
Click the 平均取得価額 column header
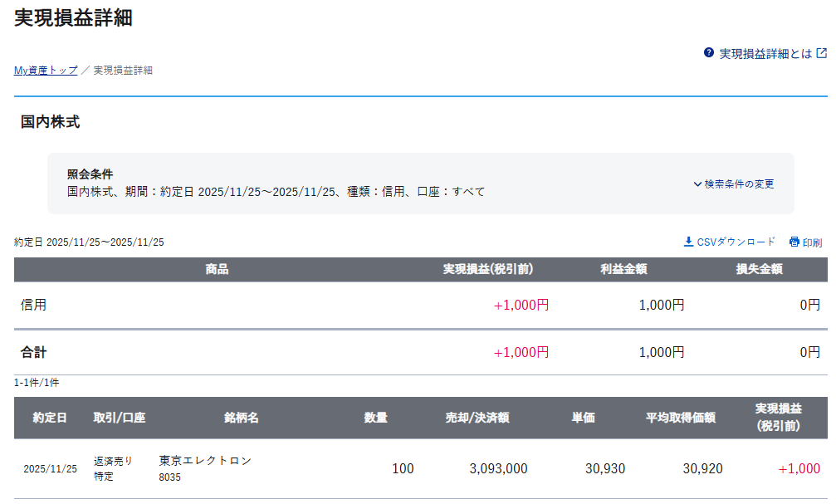click(x=681, y=418)
